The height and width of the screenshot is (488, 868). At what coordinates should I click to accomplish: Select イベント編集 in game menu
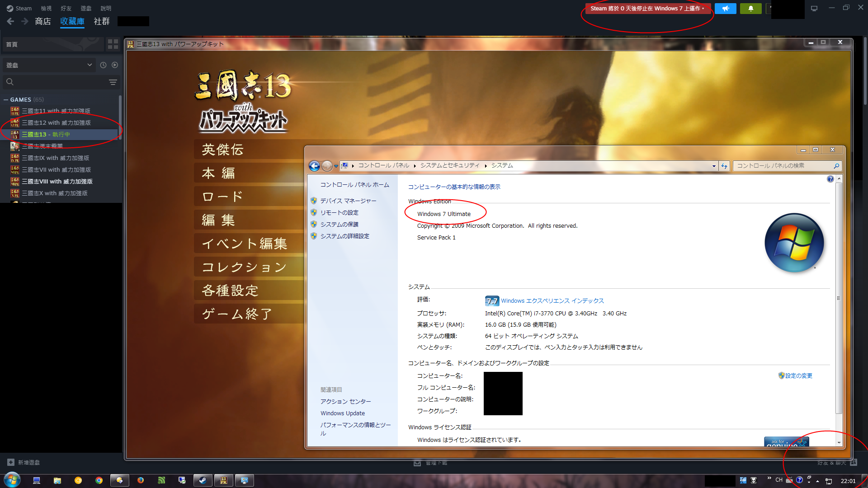pyautogui.click(x=249, y=243)
